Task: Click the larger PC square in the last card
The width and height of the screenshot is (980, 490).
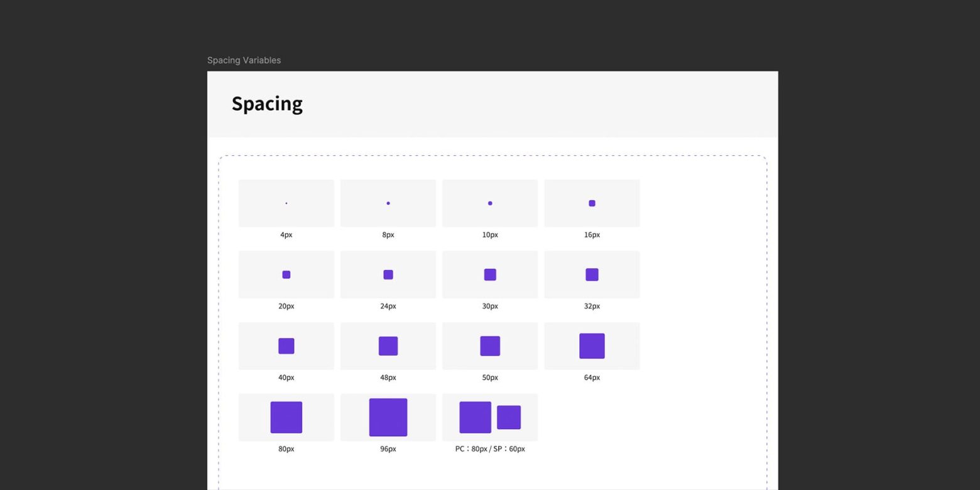Action: (x=475, y=417)
